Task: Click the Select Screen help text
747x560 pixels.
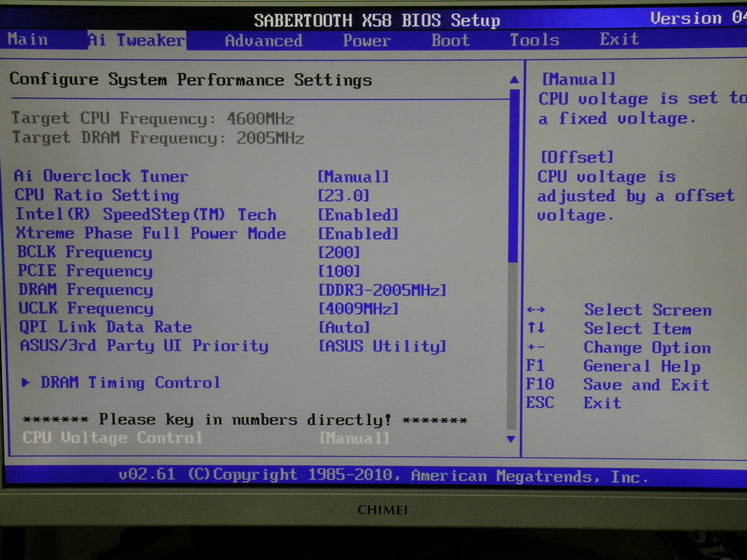Action: pyautogui.click(x=648, y=310)
